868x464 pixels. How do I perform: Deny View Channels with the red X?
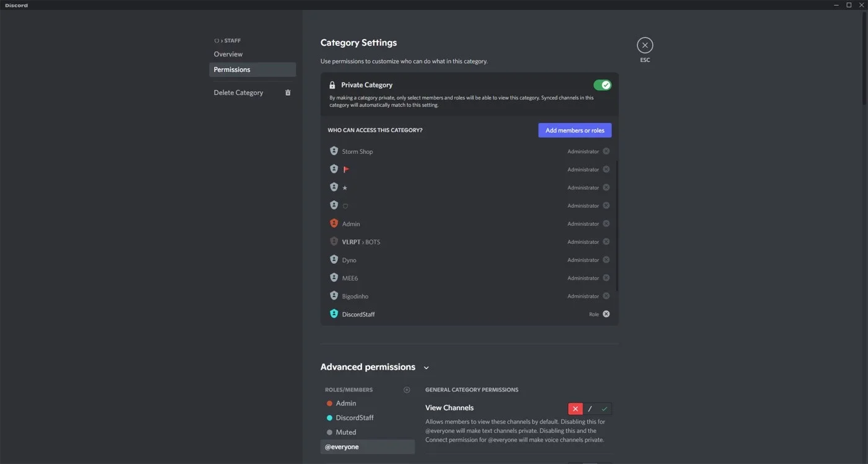pyautogui.click(x=575, y=409)
